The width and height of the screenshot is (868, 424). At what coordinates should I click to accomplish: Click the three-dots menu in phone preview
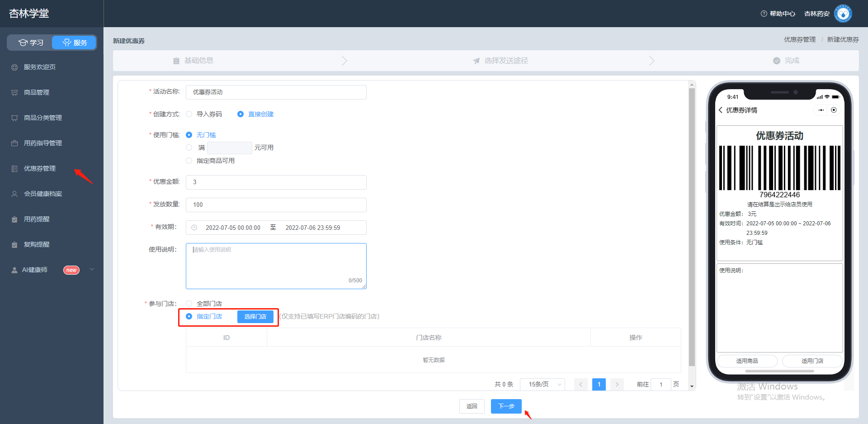click(821, 110)
